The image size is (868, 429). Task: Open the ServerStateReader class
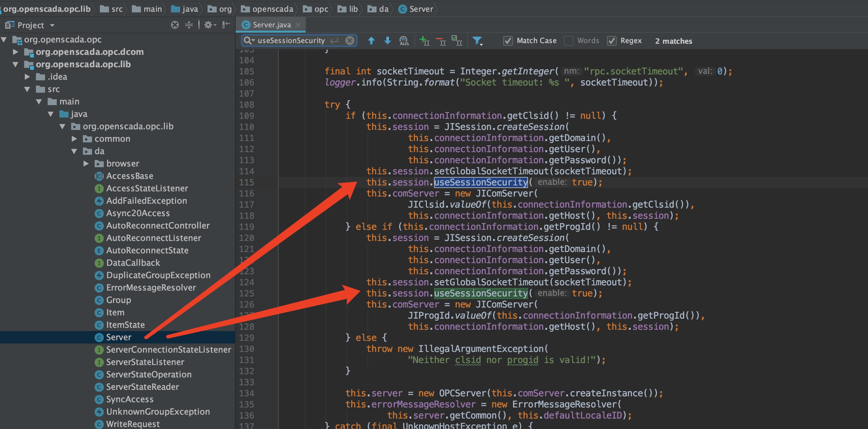142,387
